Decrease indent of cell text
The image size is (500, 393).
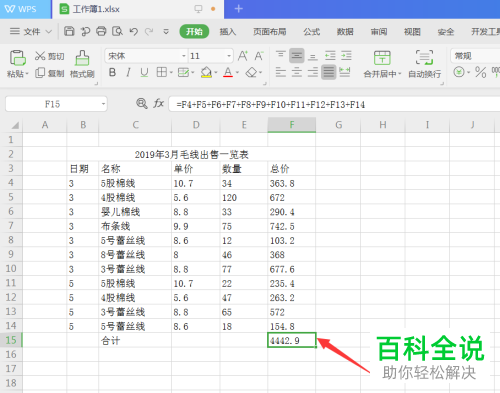330,56
